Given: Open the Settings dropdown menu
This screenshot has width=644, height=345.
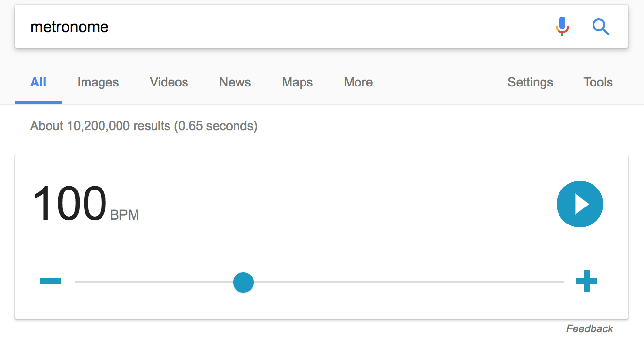Looking at the screenshot, I should 530,82.
